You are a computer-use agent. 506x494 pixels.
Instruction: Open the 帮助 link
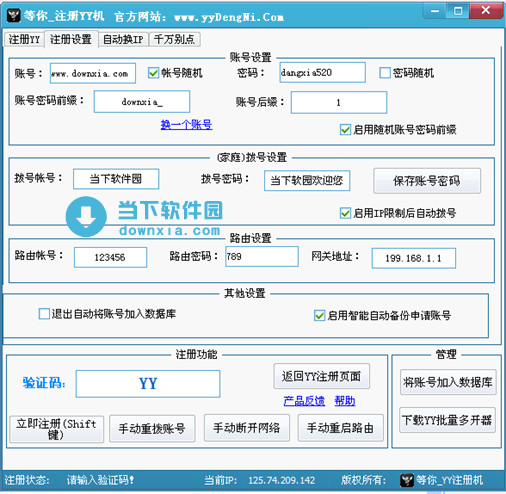pyautogui.click(x=345, y=400)
